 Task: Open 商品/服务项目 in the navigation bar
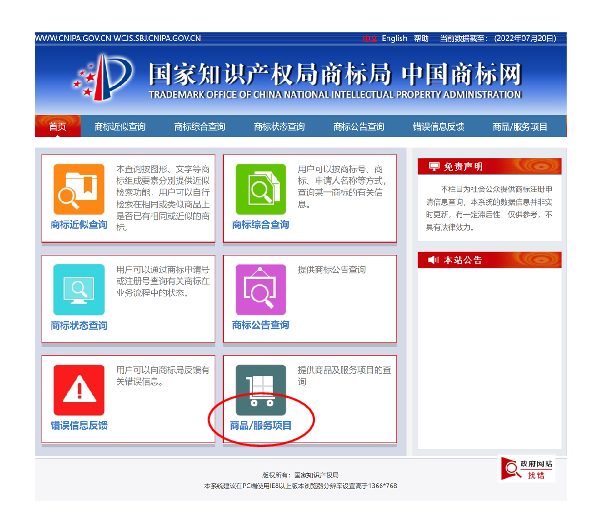pyautogui.click(x=520, y=127)
